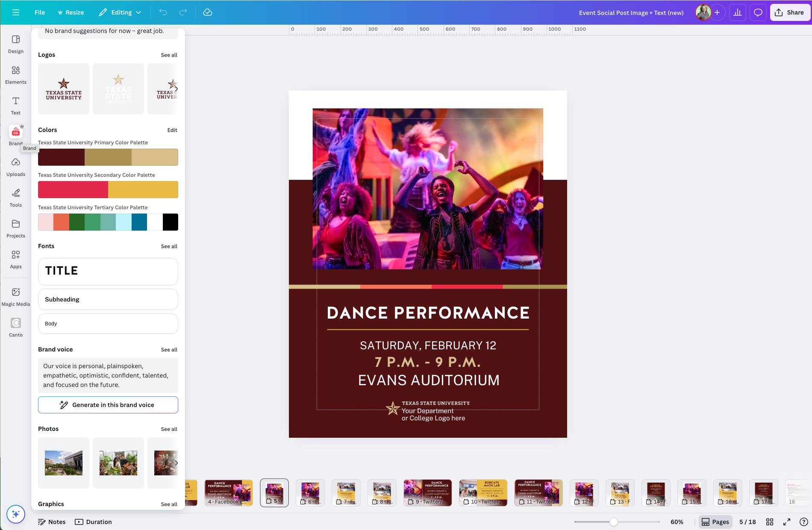812x530 pixels.
Task: Open the comments icon near Share
Action: pos(758,12)
